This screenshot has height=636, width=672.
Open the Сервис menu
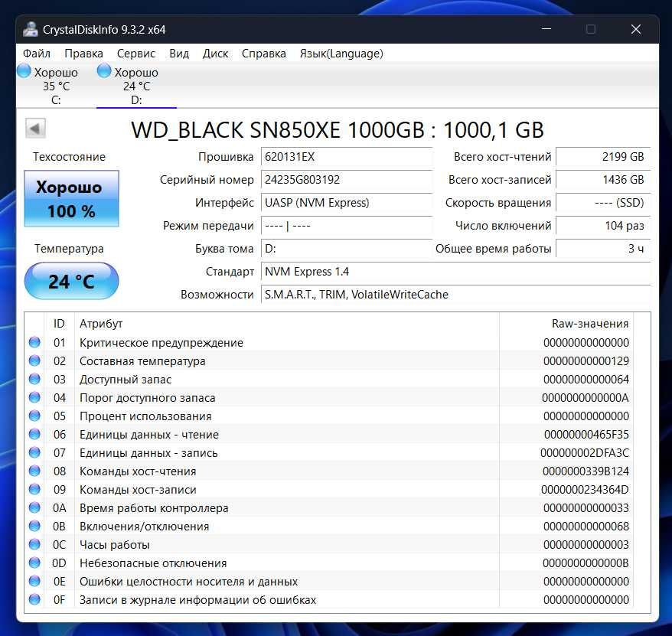(136, 54)
